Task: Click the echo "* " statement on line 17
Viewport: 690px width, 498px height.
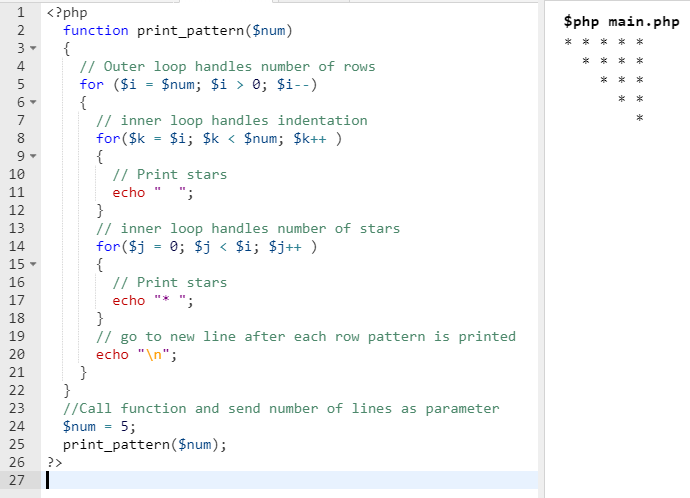Action: point(153,300)
